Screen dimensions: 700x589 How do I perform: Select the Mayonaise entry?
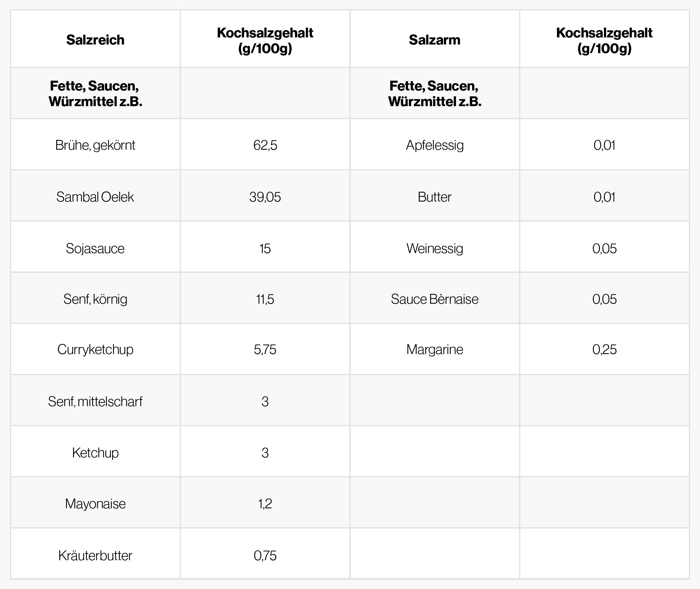[x=95, y=504]
